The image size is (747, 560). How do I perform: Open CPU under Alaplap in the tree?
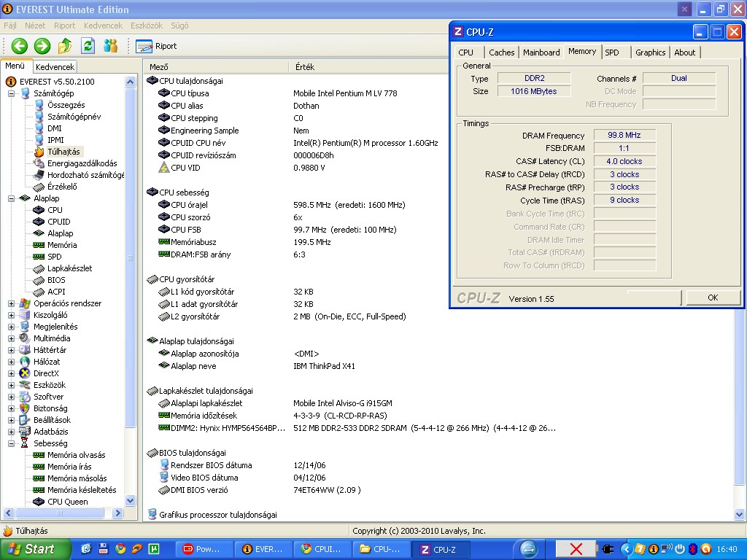pyautogui.click(x=55, y=210)
